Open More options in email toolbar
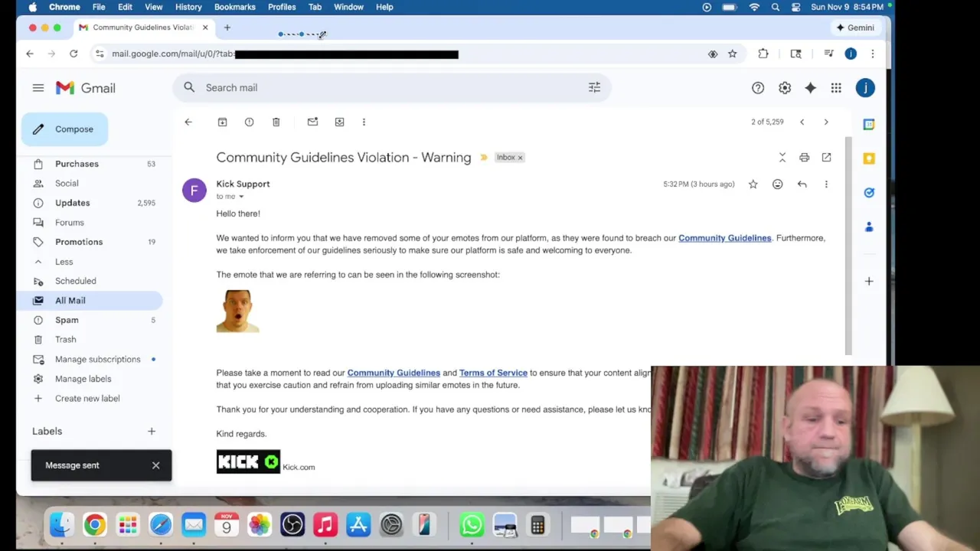 (x=364, y=122)
